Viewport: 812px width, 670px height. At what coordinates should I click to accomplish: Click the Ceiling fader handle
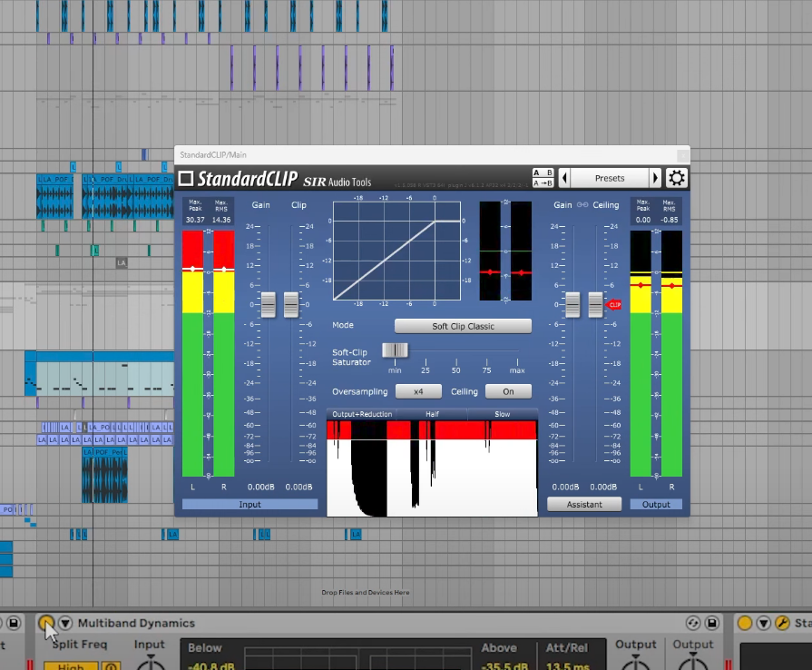[x=595, y=305]
